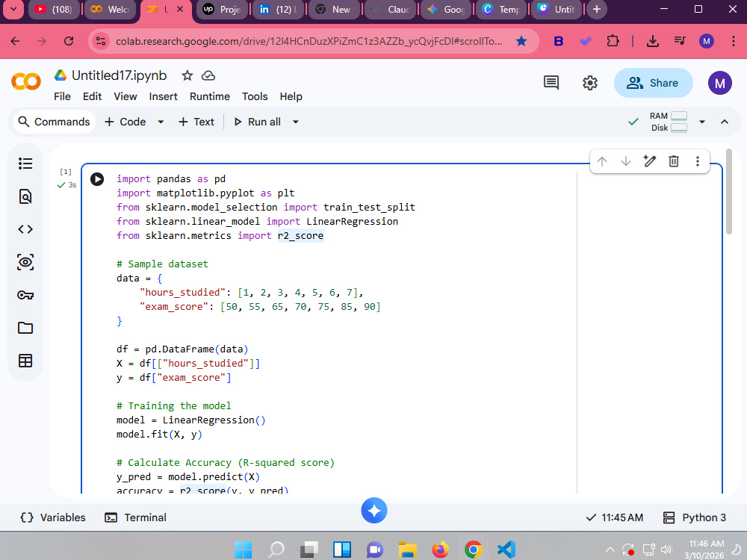Open File Explorer from taskbar
This screenshot has width=747, height=560.
407,550
